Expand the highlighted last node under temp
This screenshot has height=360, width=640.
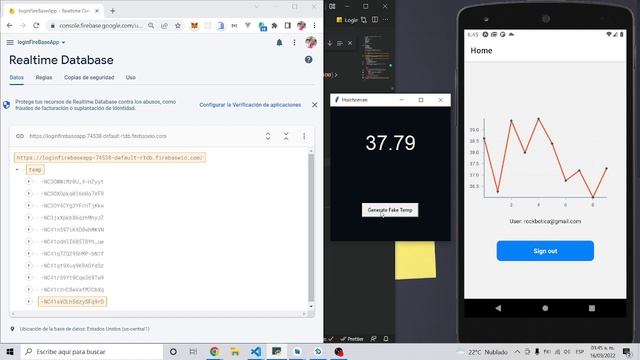[x=29, y=302]
